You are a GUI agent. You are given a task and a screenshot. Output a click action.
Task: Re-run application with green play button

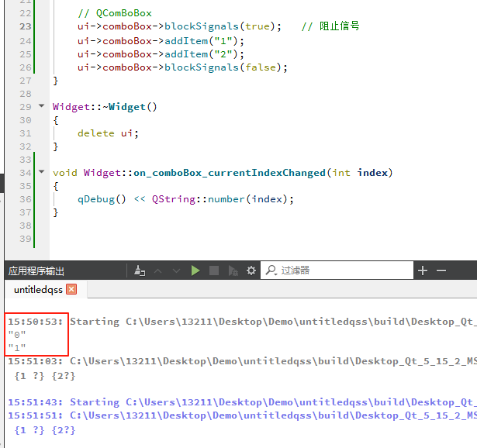195,271
